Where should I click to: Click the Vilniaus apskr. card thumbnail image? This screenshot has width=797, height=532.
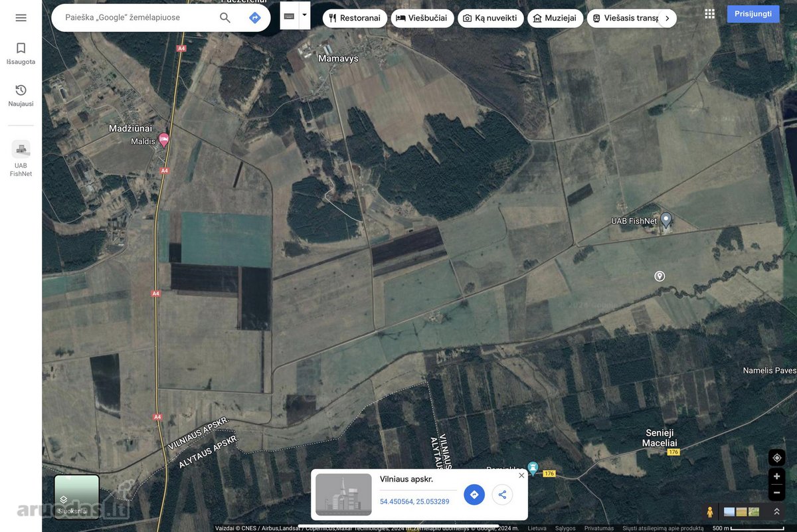tap(343, 495)
